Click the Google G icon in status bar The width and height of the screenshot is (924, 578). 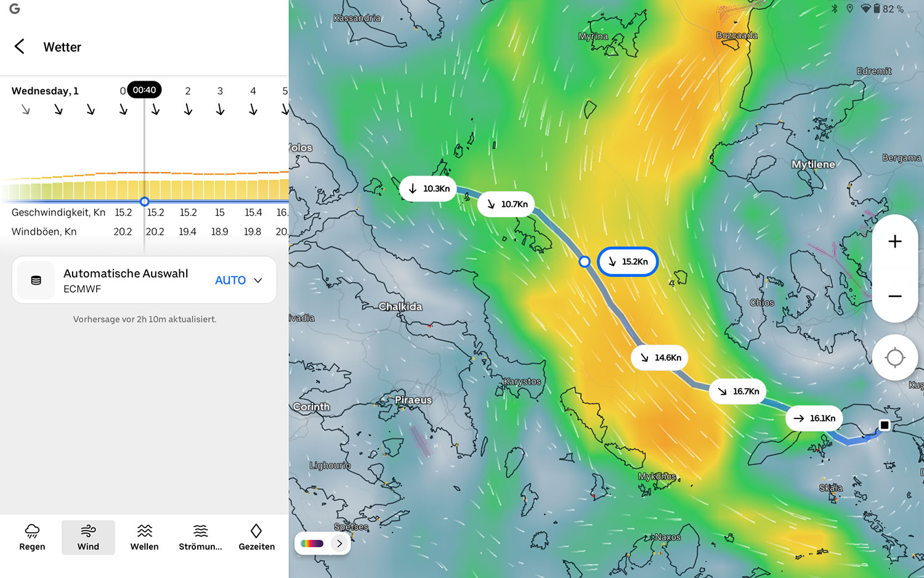[x=15, y=9]
